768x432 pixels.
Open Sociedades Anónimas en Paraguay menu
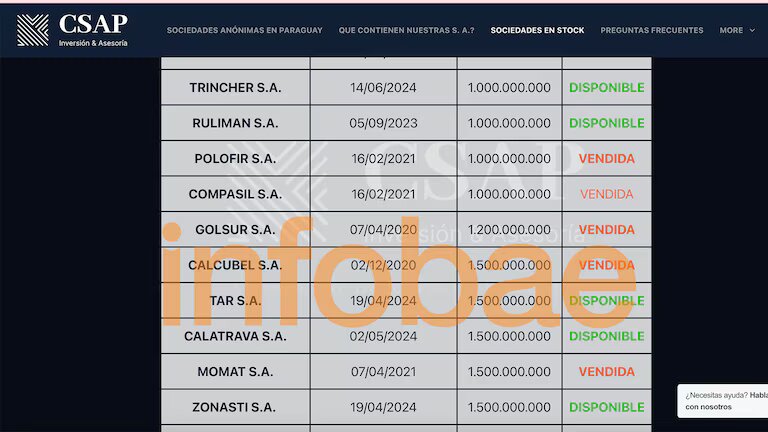click(244, 30)
